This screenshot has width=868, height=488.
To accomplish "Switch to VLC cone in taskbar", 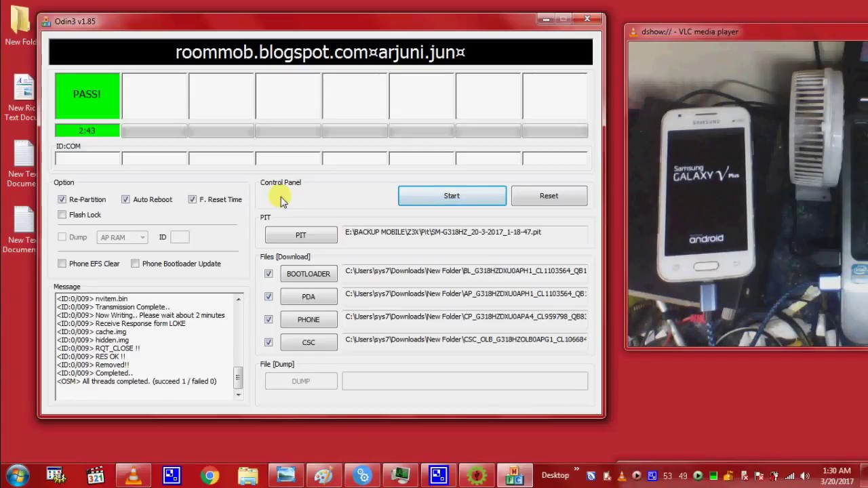I will 134,476.
